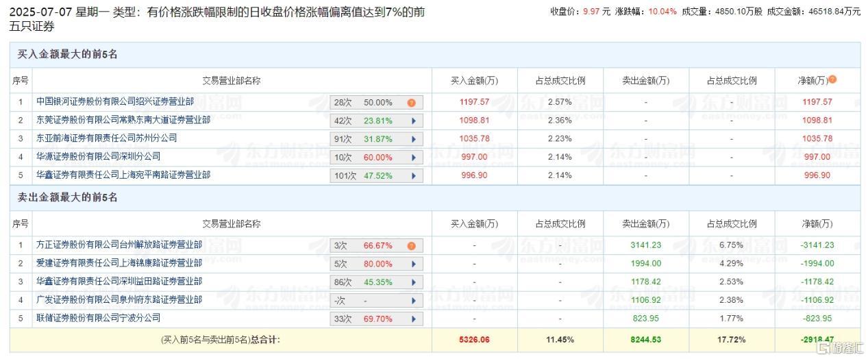Image resolution: width=868 pixels, height=359 pixels.
Task: Click the 成交金额 46518.84万元 value
Action: pyautogui.click(x=834, y=12)
